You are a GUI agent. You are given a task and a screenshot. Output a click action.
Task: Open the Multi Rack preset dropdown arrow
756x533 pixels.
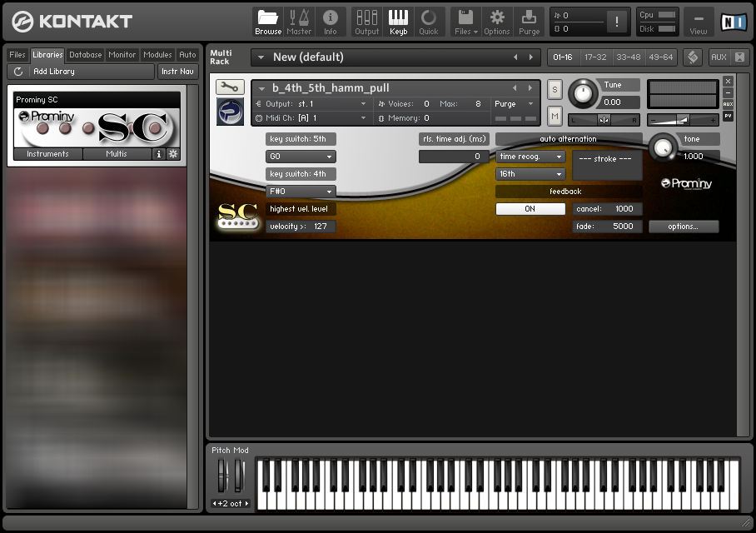(x=261, y=57)
